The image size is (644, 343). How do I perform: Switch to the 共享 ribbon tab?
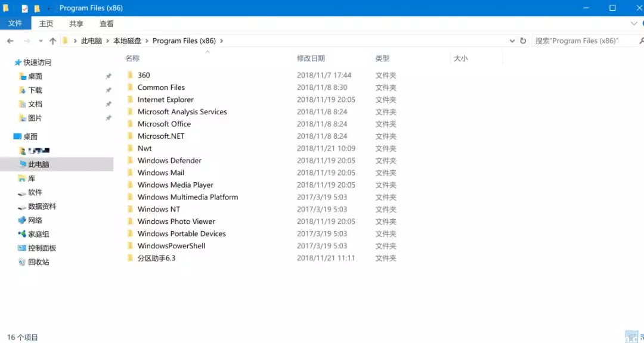click(76, 24)
